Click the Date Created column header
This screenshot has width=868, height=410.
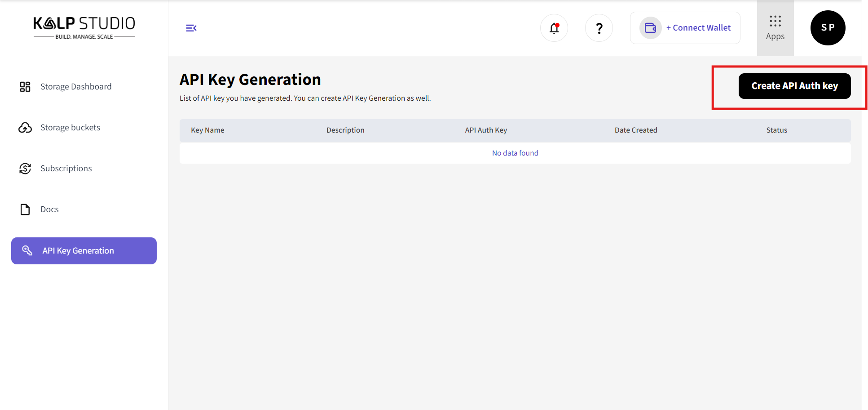click(636, 130)
